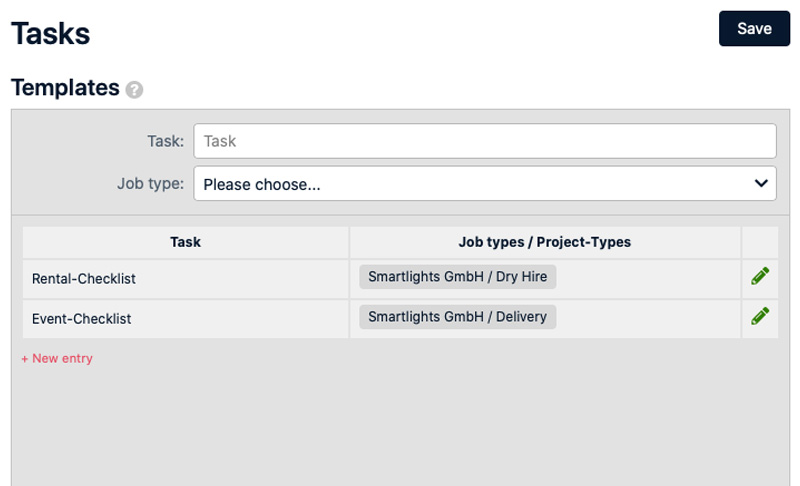Click the Tasks page heading

click(x=51, y=33)
